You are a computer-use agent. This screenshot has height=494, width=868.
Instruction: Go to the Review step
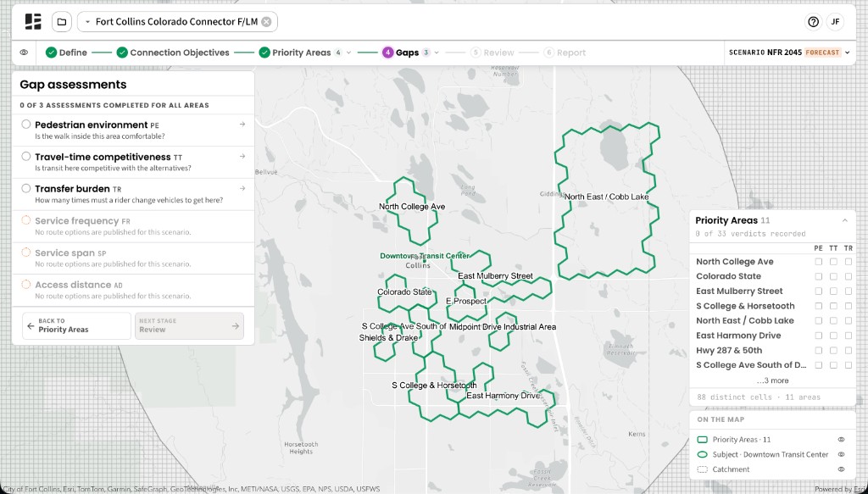(492, 53)
